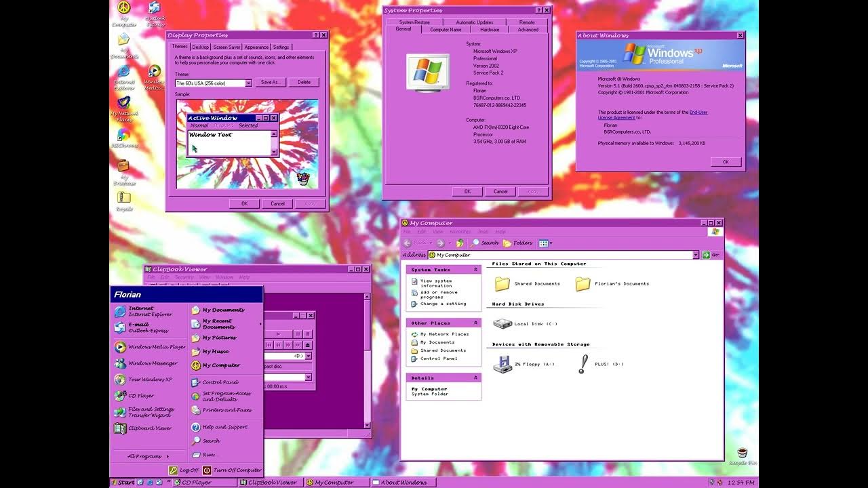Click Log Off in Start menu
The height and width of the screenshot is (488, 868).
[184, 470]
